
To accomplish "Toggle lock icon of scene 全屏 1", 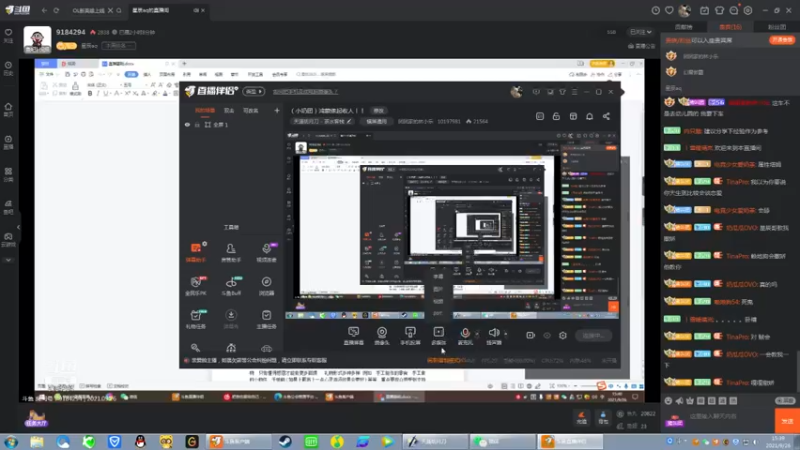I will (197, 124).
